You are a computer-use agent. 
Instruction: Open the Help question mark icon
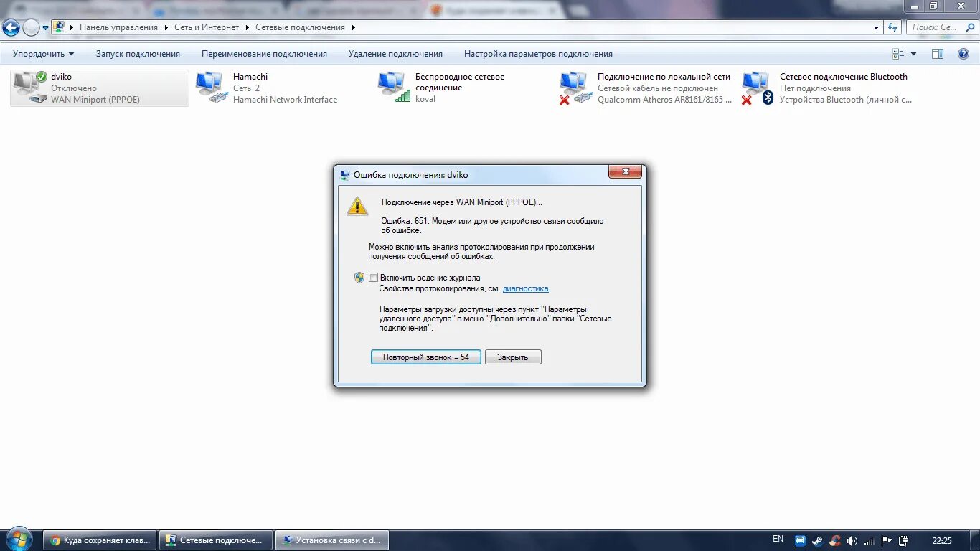pyautogui.click(x=963, y=54)
